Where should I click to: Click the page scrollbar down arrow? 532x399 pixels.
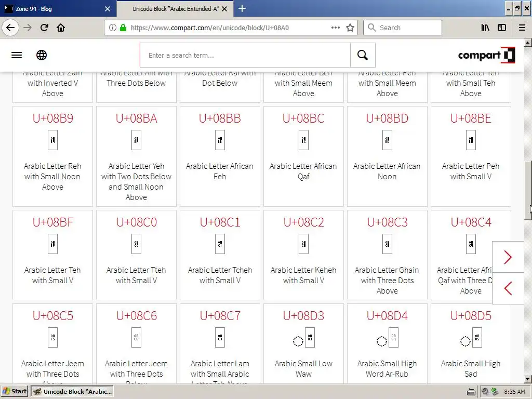528,379
